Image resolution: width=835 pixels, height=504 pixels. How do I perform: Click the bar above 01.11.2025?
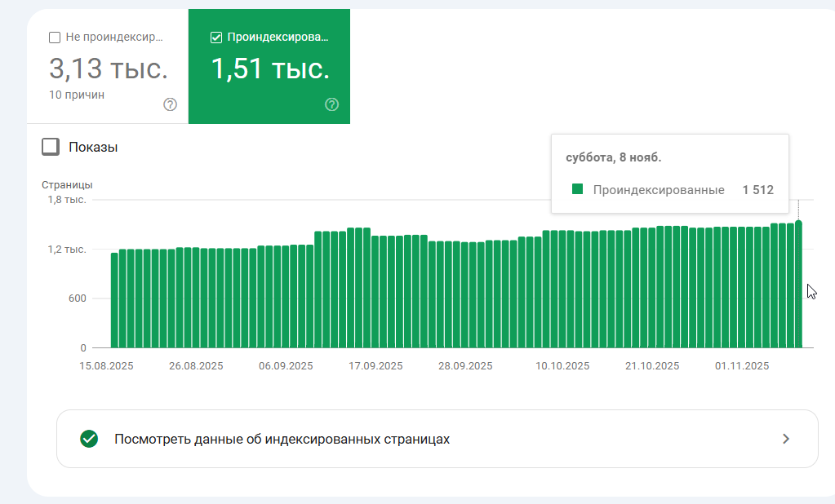pos(741,287)
